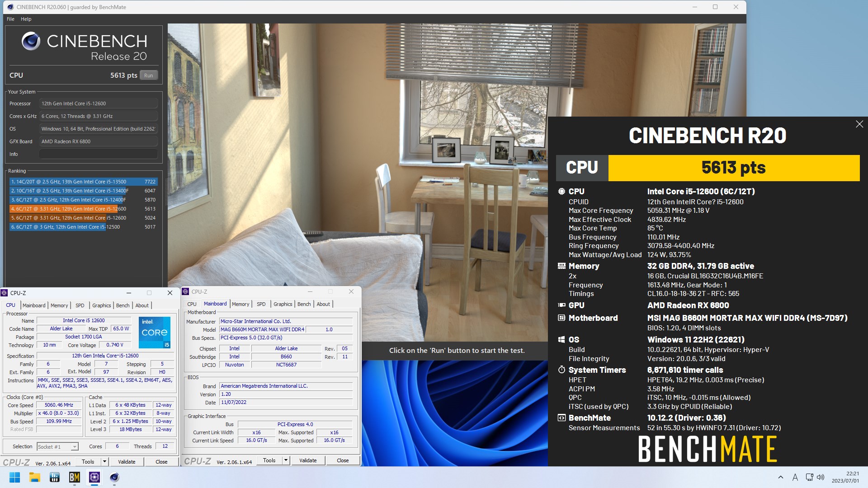Open the File menu in Cinebench
The width and height of the screenshot is (868, 488).
(10, 19)
